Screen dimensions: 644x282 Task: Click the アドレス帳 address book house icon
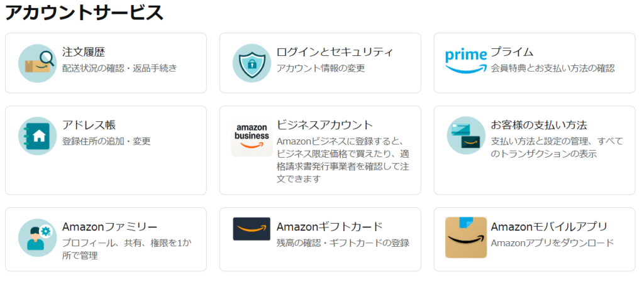pos(37,136)
